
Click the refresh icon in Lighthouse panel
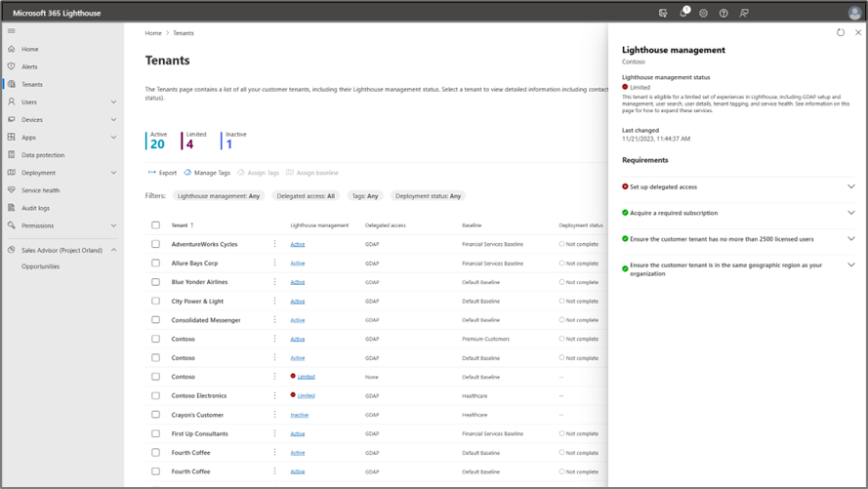[841, 32]
